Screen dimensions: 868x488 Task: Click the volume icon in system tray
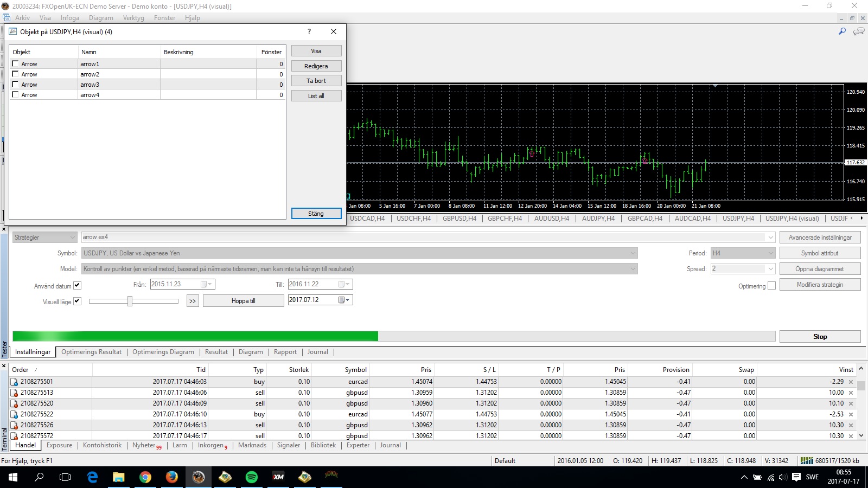[783, 477]
